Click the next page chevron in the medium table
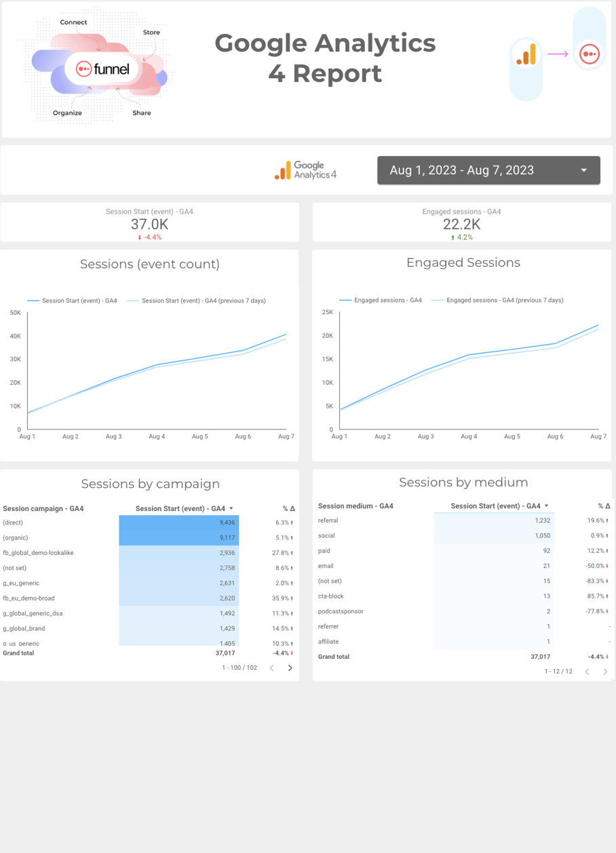Image resolution: width=616 pixels, height=853 pixels. (605, 671)
